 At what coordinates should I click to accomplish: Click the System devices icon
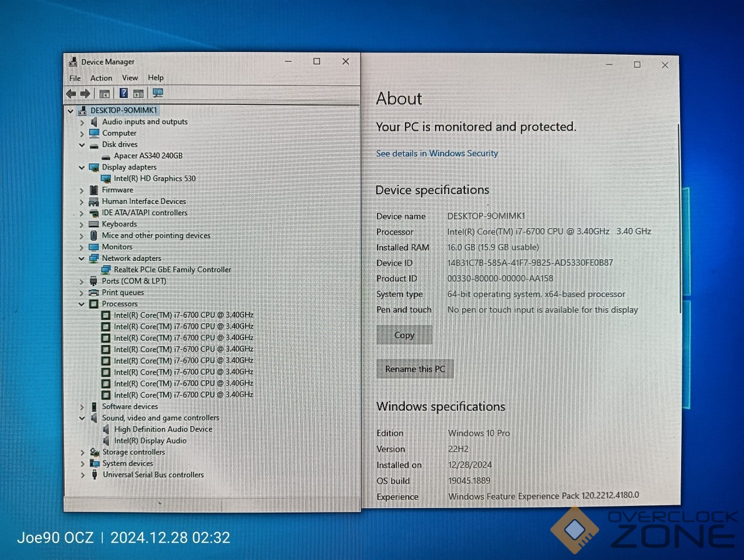pyautogui.click(x=95, y=464)
